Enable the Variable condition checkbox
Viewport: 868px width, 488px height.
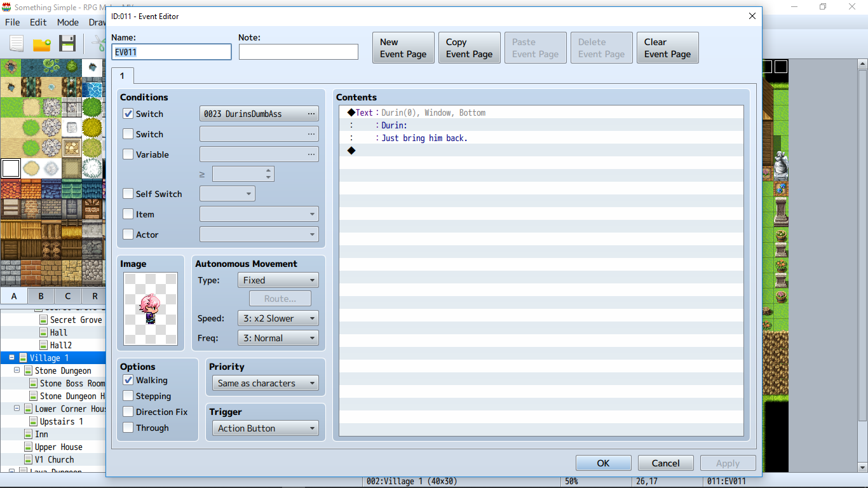click(x=128, y=154)
